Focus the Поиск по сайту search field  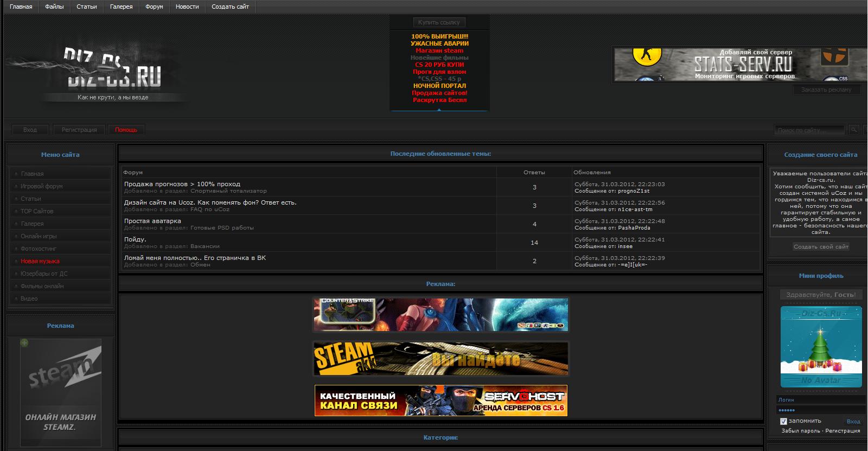click(x=809, y=130)
